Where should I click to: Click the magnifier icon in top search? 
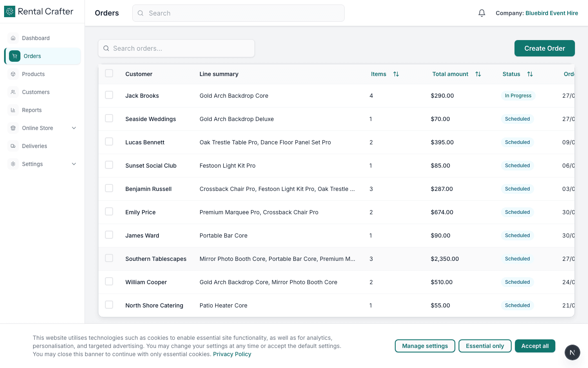pos(140,13)
